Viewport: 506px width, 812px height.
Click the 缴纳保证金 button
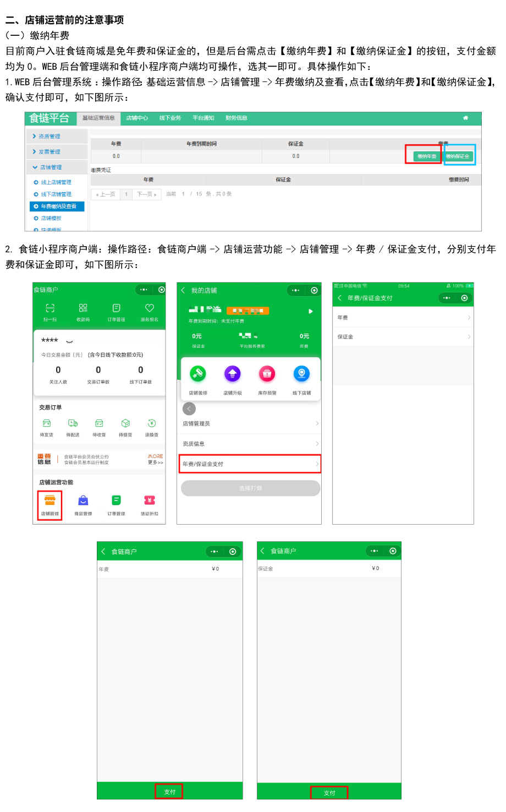tap(458, 156)
